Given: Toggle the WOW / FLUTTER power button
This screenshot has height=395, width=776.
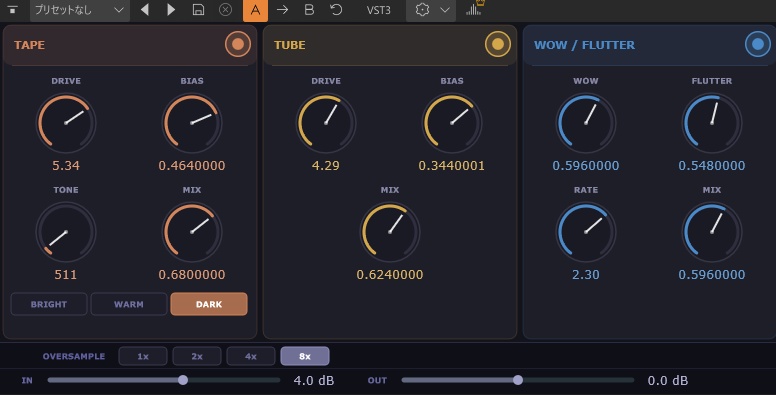Looking at the screenshot, I should [758, 45].
